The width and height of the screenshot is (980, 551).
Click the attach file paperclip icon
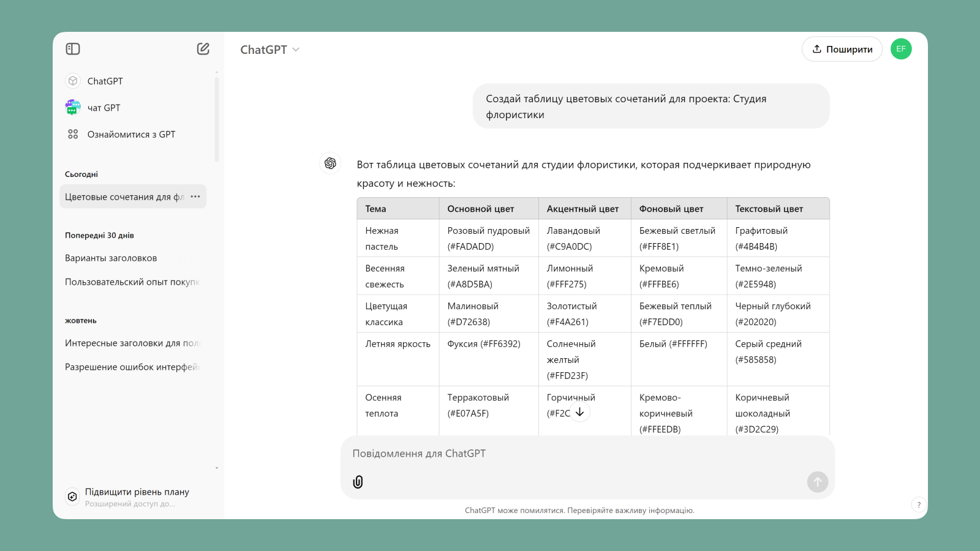pyautogui.click(x=358, y=482)
